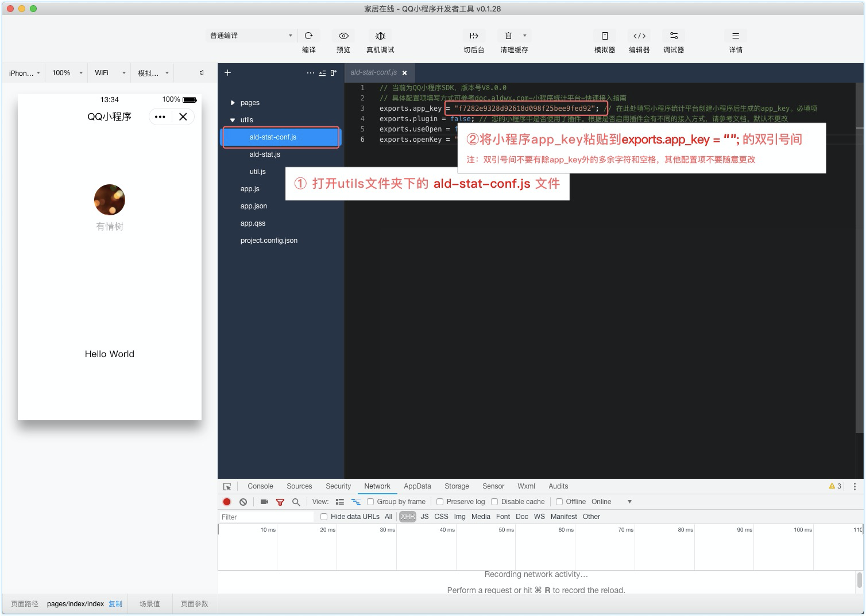Enable Preserve log checkbox
The width and height of the screenshot is (866, 616).
[x=440, y=502]
